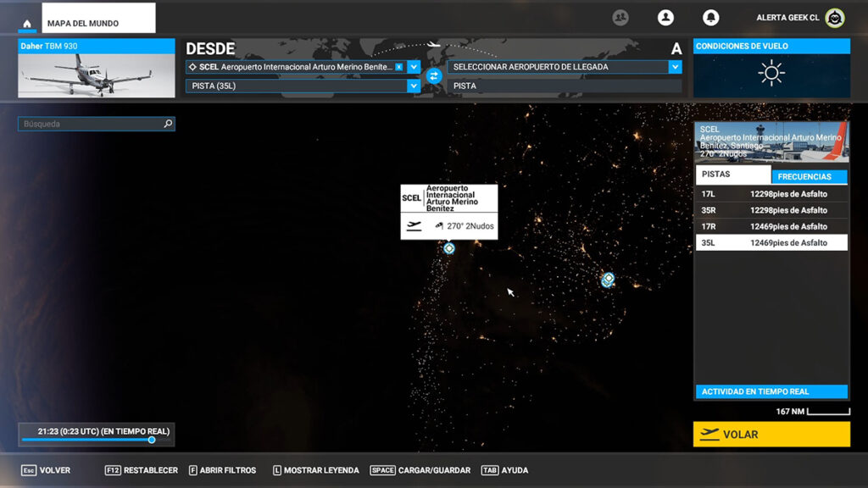Open the SCEL airport photo banner
Screen dimensions: 868x488
[x=771, y=142]
